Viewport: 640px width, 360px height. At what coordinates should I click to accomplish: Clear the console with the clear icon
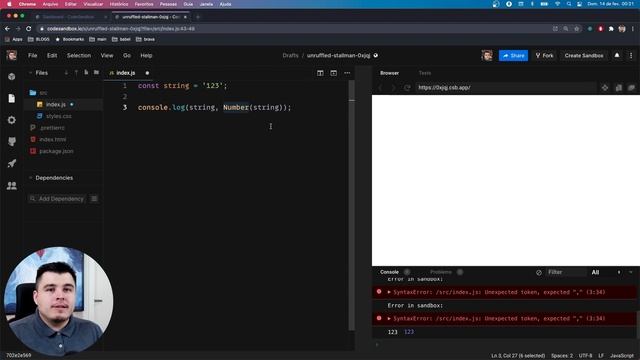point(538,272)
